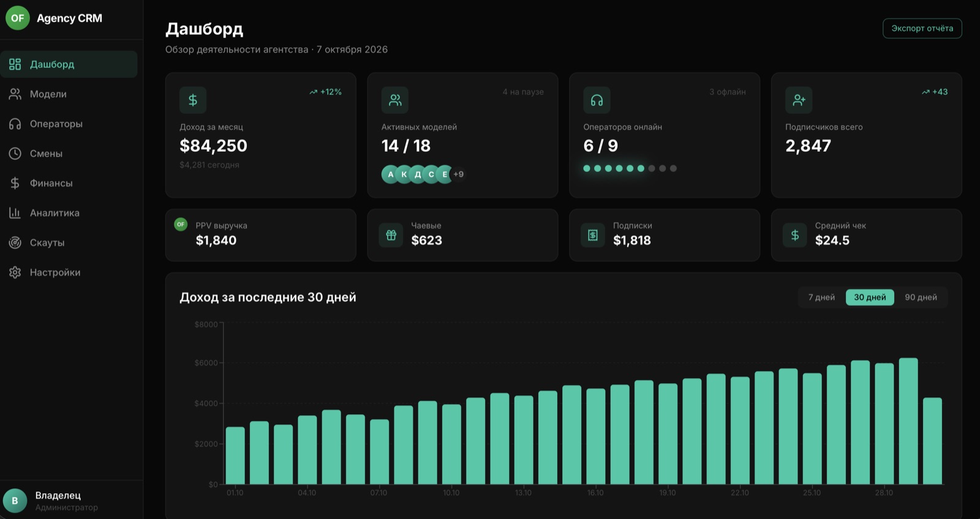The width and height of the screenshot is (980, 519).
Task: Click the receipt icon on Подписки card
Action: pos(593,235)
